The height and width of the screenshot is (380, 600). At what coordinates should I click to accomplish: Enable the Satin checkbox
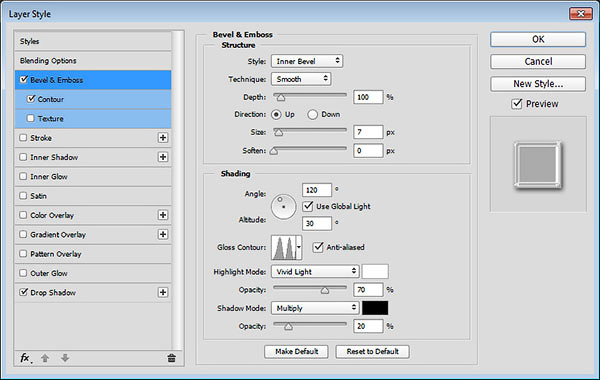pos(23,196)
